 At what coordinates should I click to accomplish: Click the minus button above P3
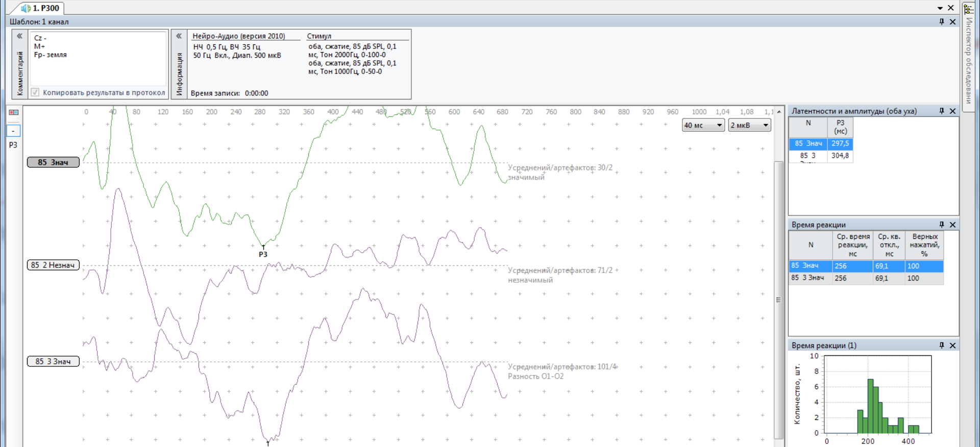[x=14, y=131]
